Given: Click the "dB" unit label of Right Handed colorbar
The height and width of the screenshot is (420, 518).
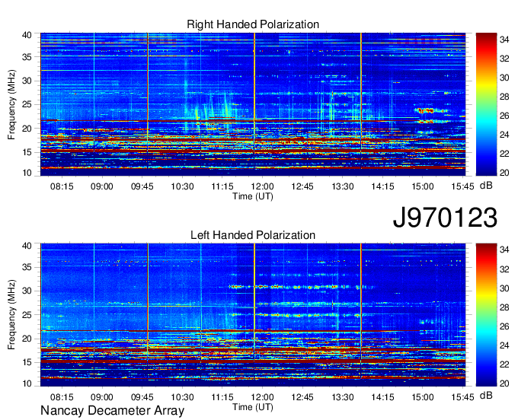Looking at the screenshot, I should (x=486, y=186).
